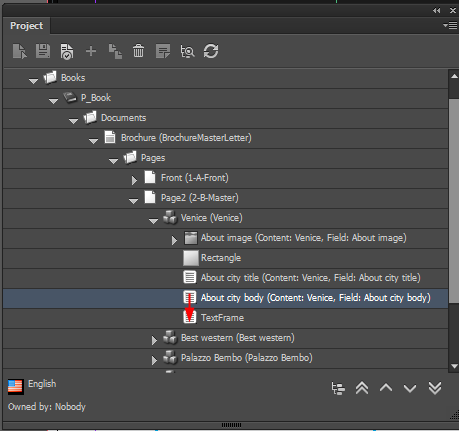Expand the Best western item arrow
This screenshot has width=459, height=431.
[154, 340]
